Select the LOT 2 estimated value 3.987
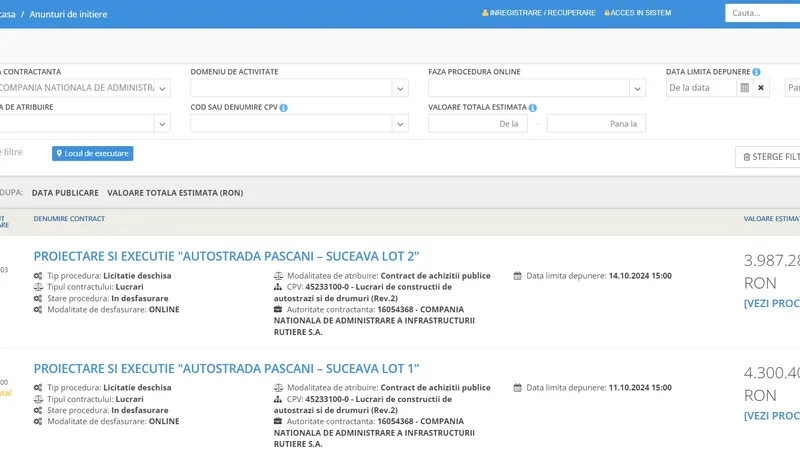 [x=772, y=261]
